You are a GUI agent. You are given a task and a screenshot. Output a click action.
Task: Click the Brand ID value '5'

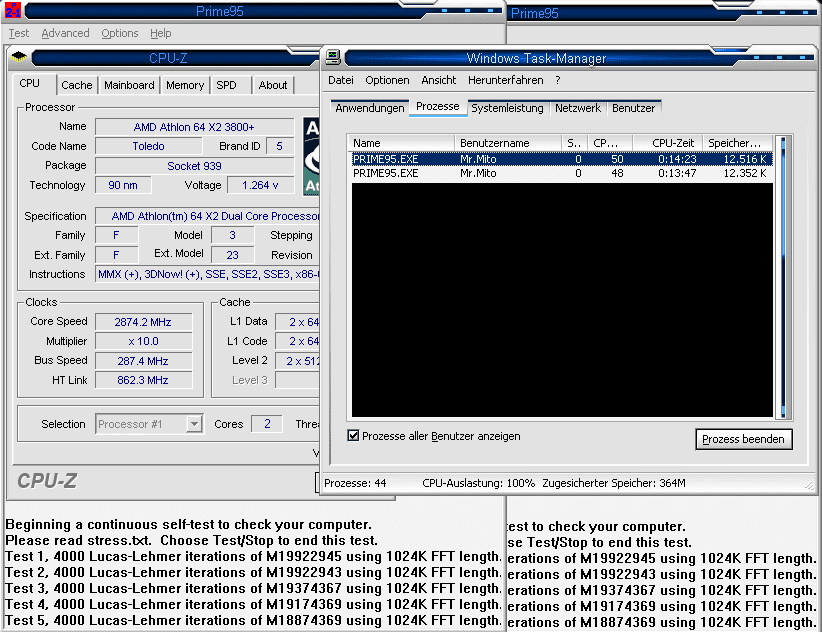[x=279, y=146]
